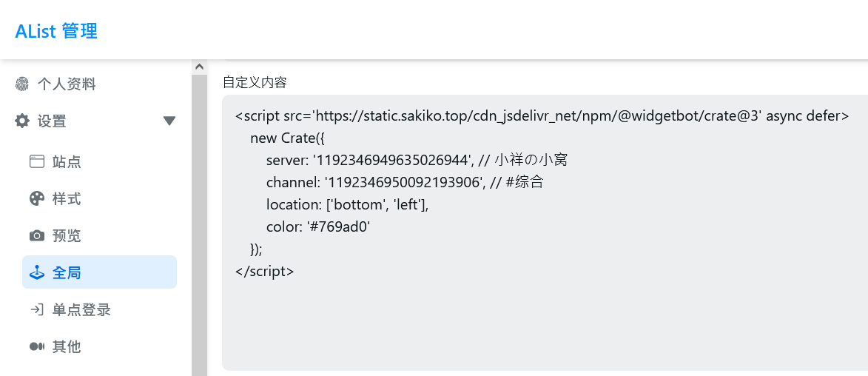
Task: Collapse the 设置 section with the triangle arrow
Action: coord(169,121)
